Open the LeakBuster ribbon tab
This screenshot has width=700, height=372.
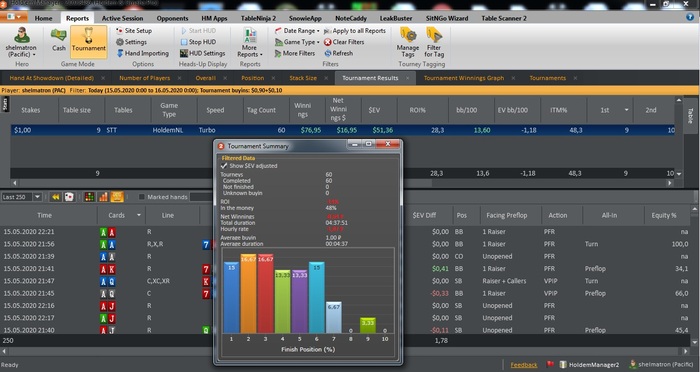396,18
